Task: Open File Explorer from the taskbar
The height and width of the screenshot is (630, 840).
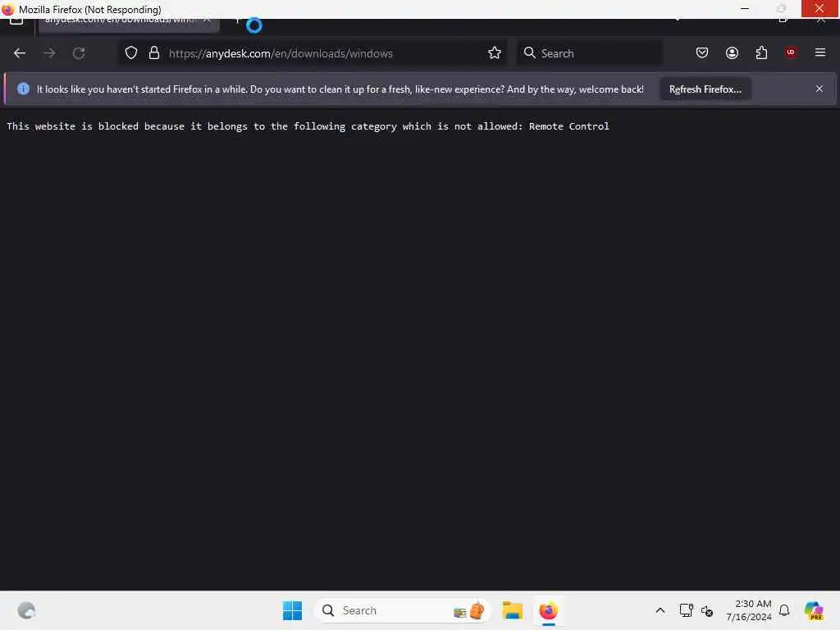Action: [x=512, y=610]
